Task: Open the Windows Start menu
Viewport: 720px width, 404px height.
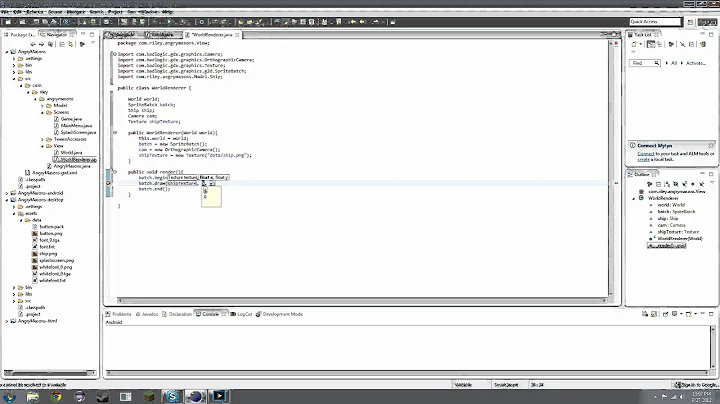Action: point(9,396)
